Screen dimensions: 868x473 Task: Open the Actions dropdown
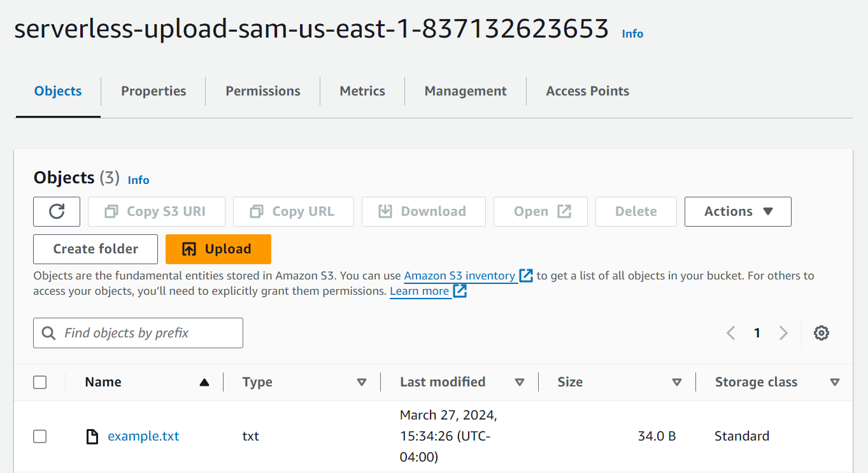[738, 211]
